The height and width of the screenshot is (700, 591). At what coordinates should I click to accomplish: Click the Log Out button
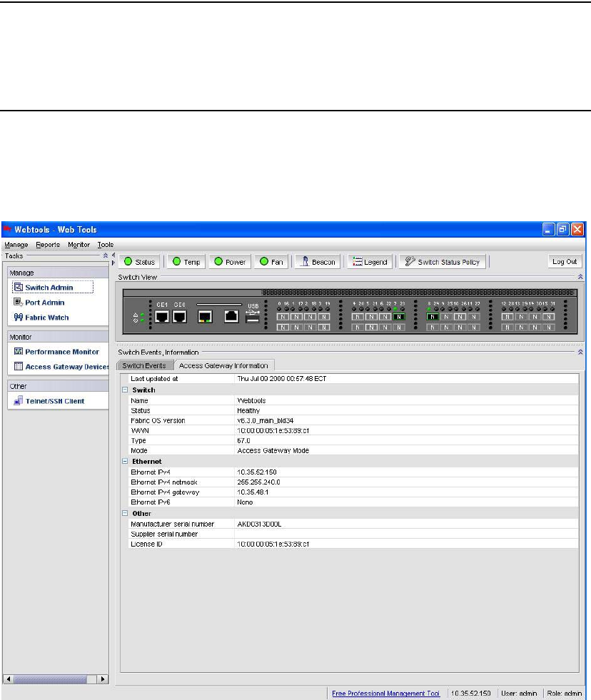(565, 261)
